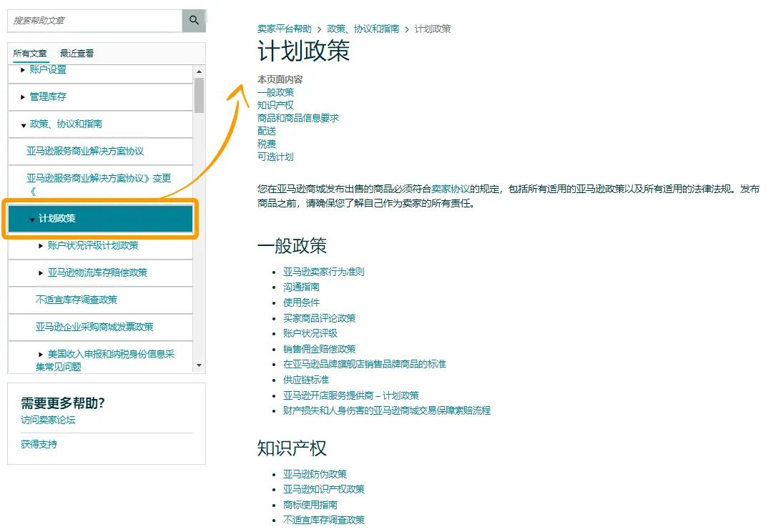Viewport: 768px width, 532px height.
Task: Click the search help articles input field
Action: (94, 21)
